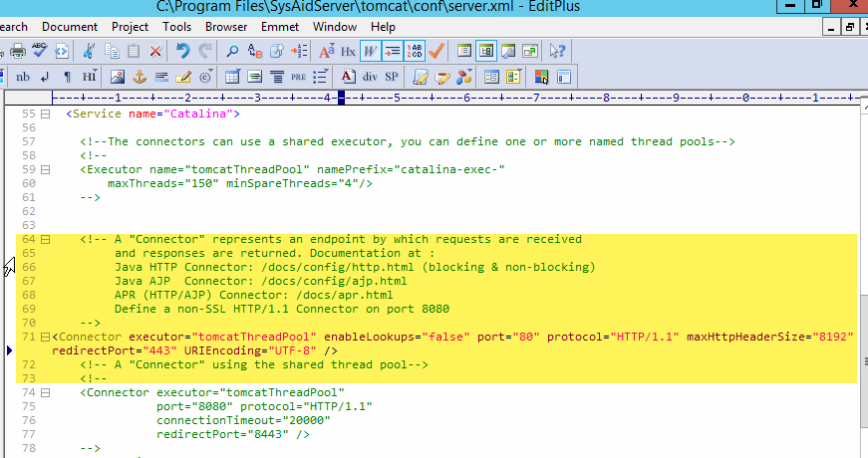Click maxThreads="150" on line 60
Viewport: 868px width, 458px height.
point(163,183)
